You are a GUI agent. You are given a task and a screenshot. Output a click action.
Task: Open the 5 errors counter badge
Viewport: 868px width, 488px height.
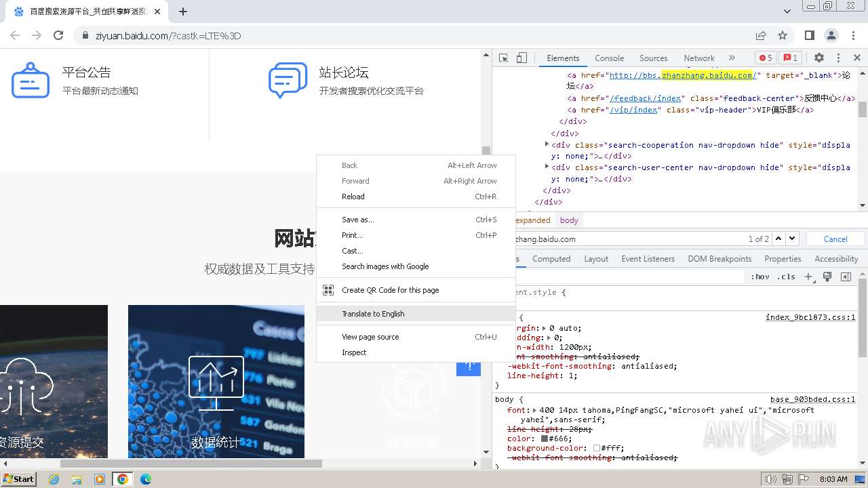(x=766, y=58)
